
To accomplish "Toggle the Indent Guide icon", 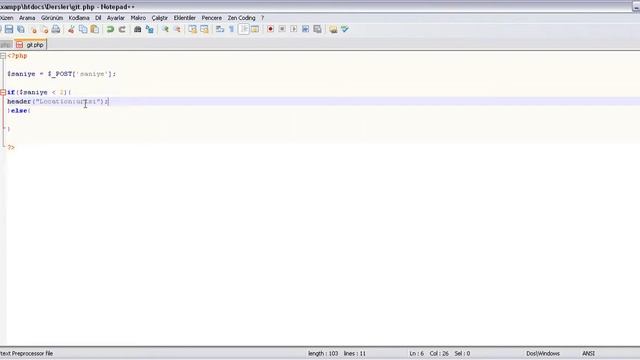I will (244, 29).
